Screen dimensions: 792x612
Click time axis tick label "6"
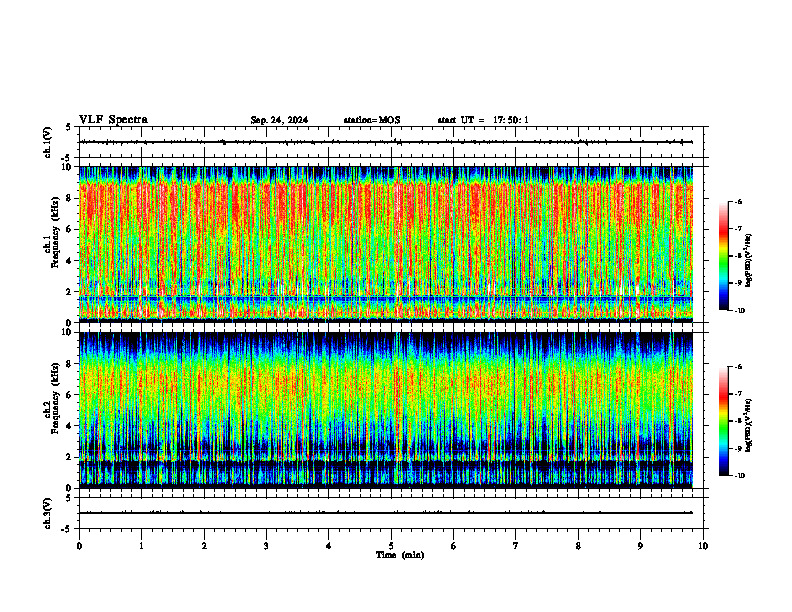pos(454,546)
